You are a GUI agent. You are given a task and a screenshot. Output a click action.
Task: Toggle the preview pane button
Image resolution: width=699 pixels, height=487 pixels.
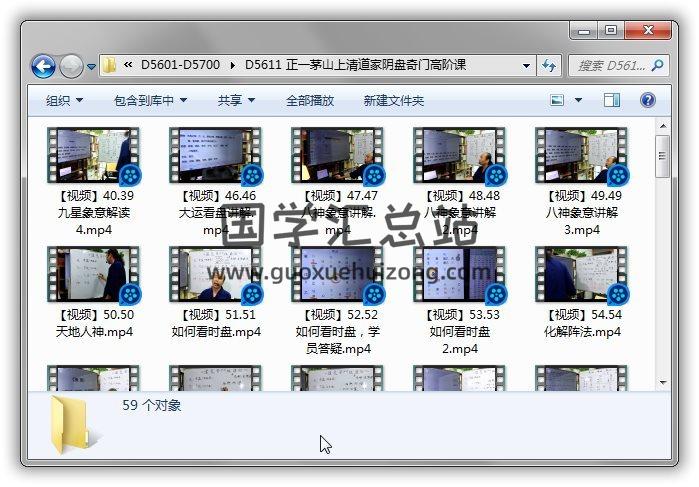click(612, 100)
